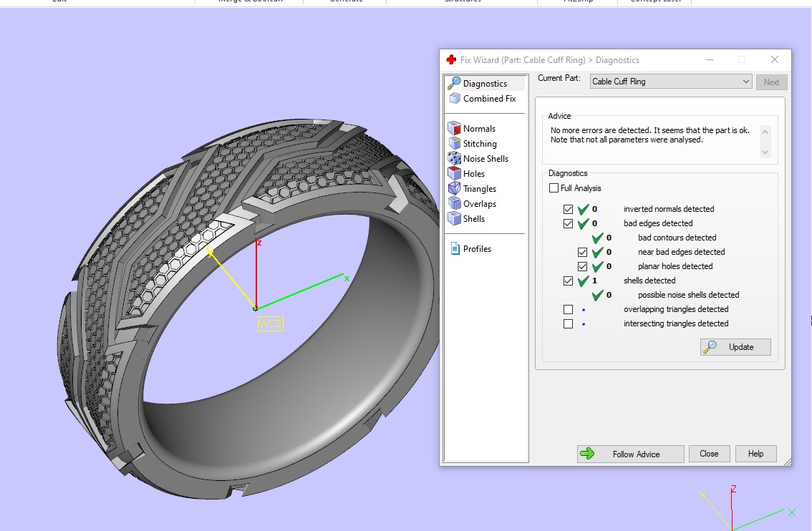
Task: Open the Diagnostics page icon
Action: click(454, 83)
